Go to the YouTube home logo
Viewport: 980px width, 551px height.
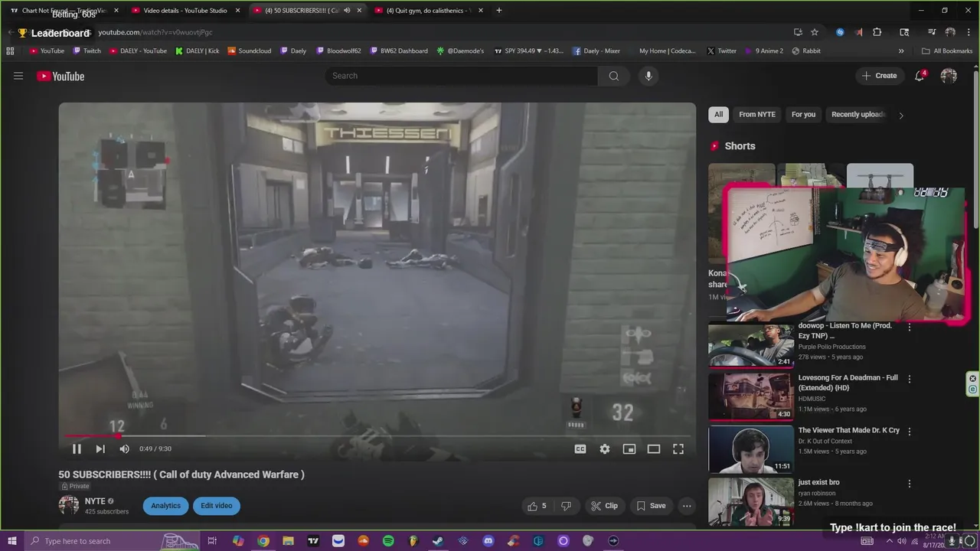(x=60, y=76)
